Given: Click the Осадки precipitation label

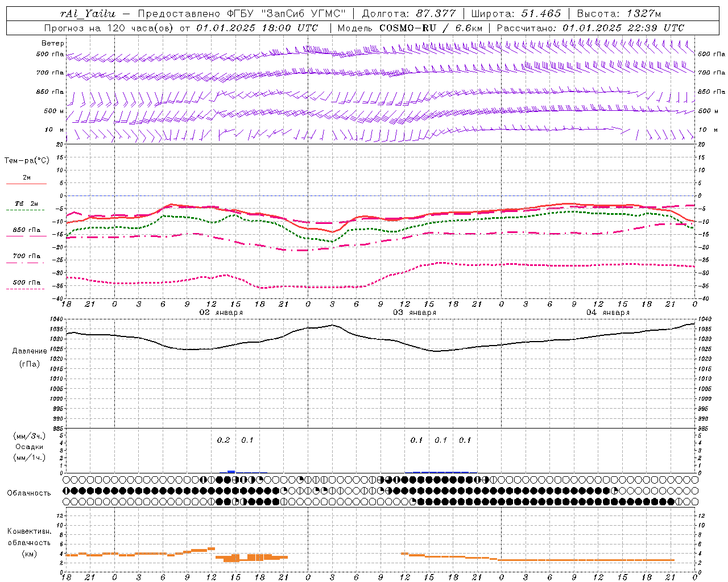Looking at the screenshot, I should click(x=30, y=447).
